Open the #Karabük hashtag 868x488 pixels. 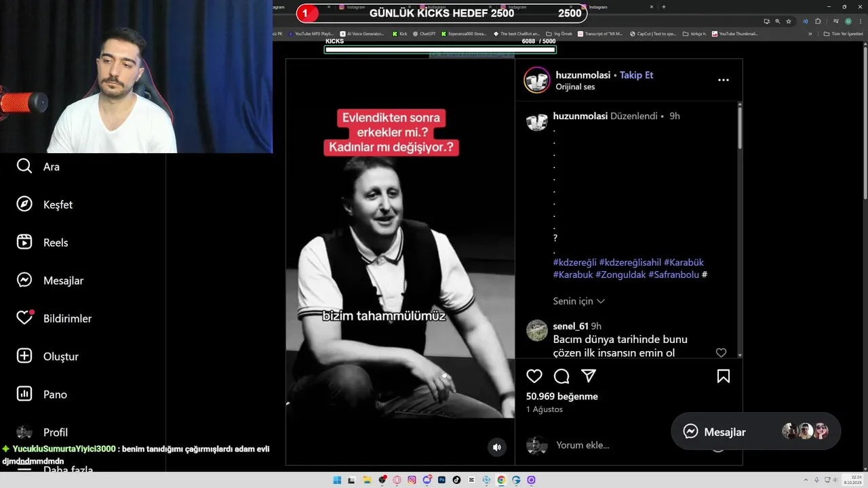pos(684,262)
